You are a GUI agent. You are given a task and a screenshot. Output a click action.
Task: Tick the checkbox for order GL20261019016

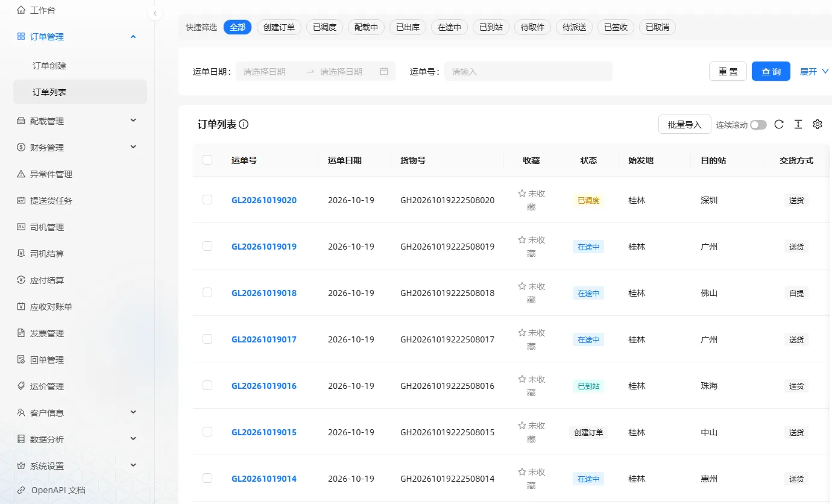coord(207,385)
